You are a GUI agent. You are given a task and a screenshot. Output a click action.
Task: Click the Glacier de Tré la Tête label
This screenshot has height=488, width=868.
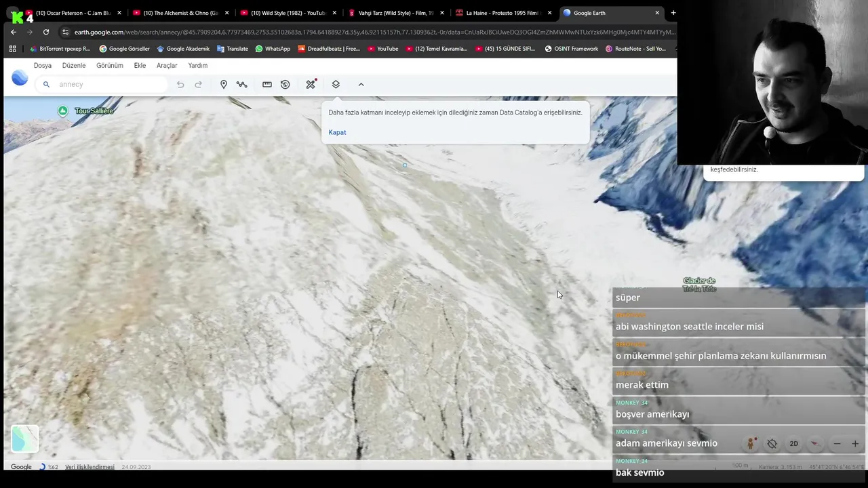click(699, 285)
